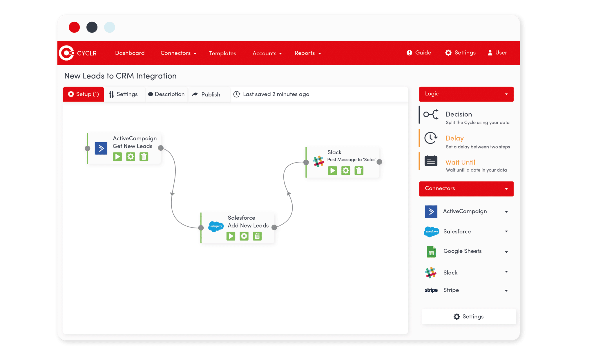Select the Decision logic title
The image size is (594, 364).
(x=459, y=114)
